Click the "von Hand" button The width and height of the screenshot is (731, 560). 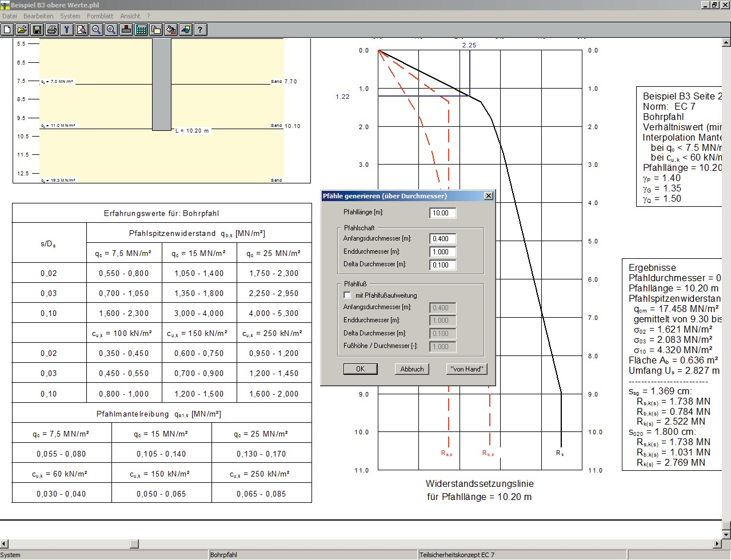(x=466, y=369)
